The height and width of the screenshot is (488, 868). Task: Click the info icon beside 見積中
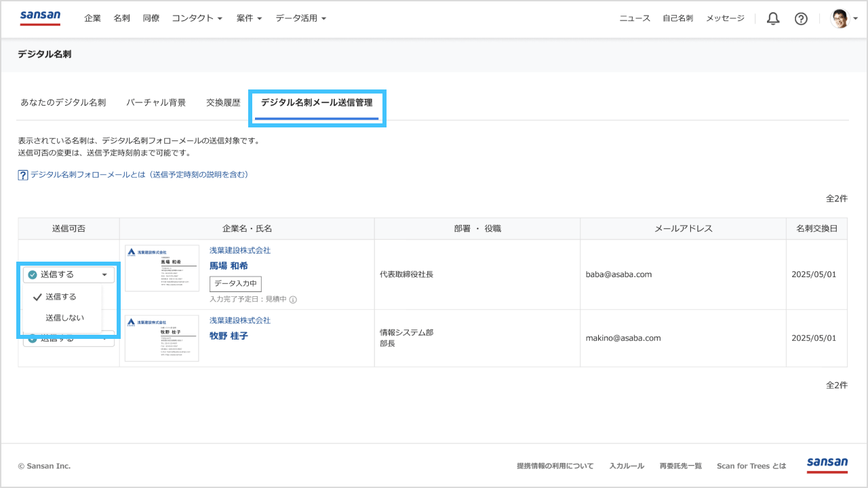pyautogui.click(x=293, y=300)
